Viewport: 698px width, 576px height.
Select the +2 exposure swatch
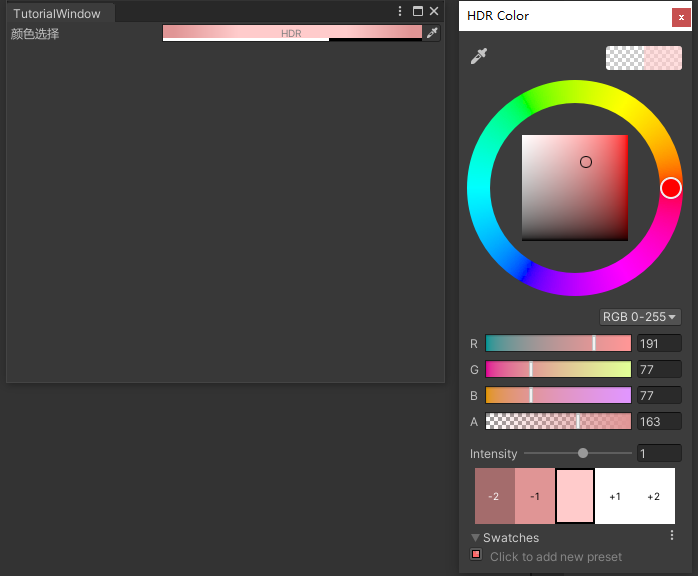655,496
